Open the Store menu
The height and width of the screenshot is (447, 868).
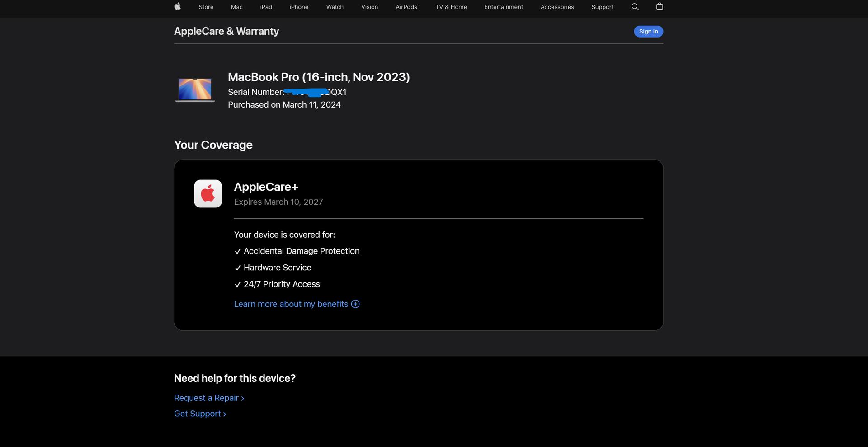coord(206,7)
